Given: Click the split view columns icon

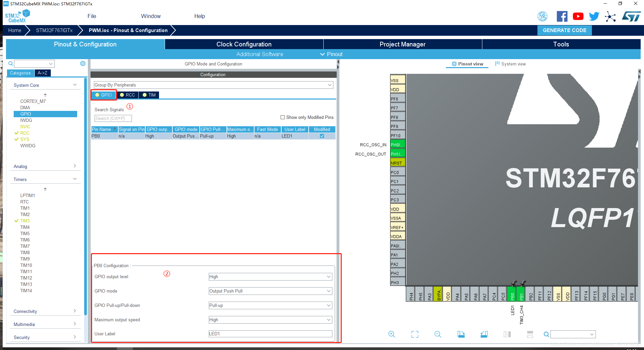Looking at the screenshot, I should point(507,334).
